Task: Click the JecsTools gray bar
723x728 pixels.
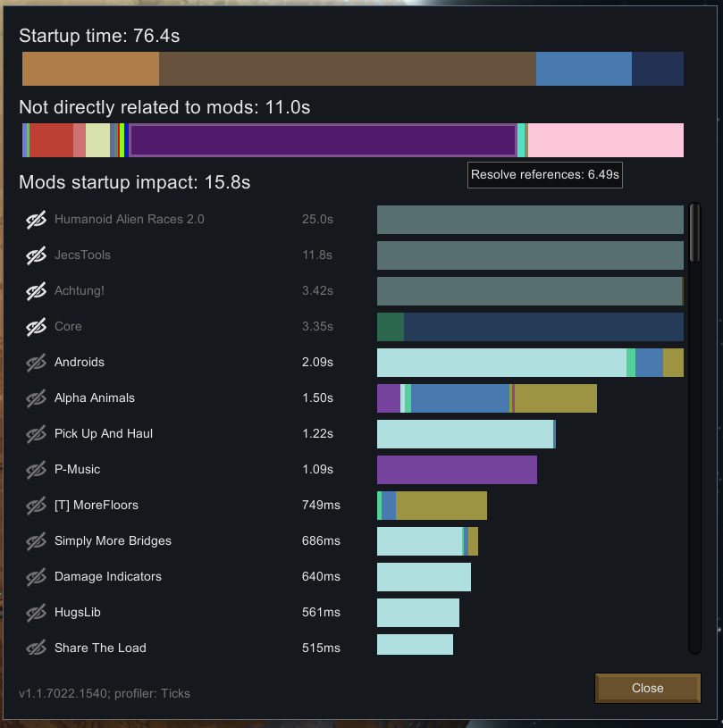Action: click(530, 255)
